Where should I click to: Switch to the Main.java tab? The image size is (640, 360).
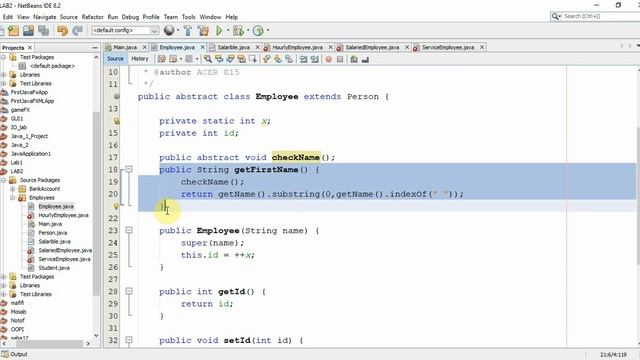125,47
